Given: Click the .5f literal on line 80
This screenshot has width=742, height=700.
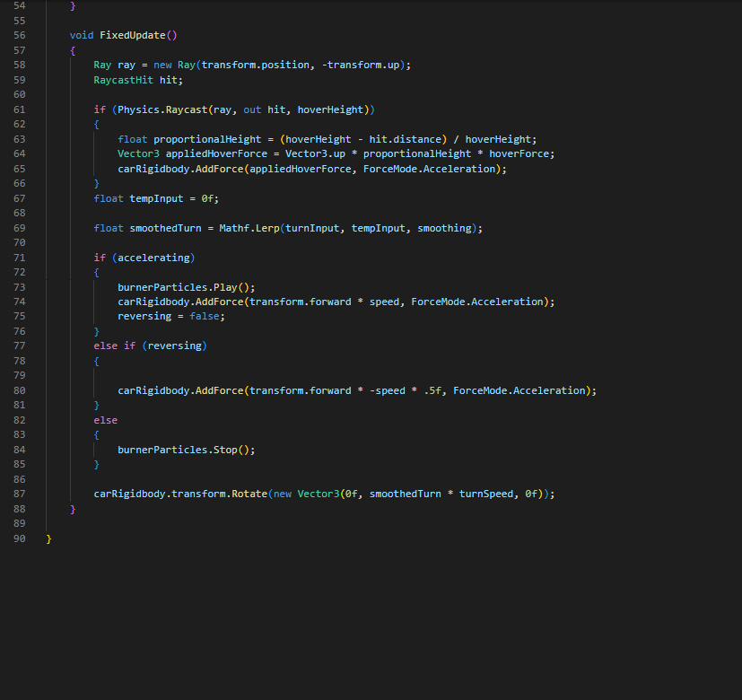Looking at the screenshot, I should 434,390.
